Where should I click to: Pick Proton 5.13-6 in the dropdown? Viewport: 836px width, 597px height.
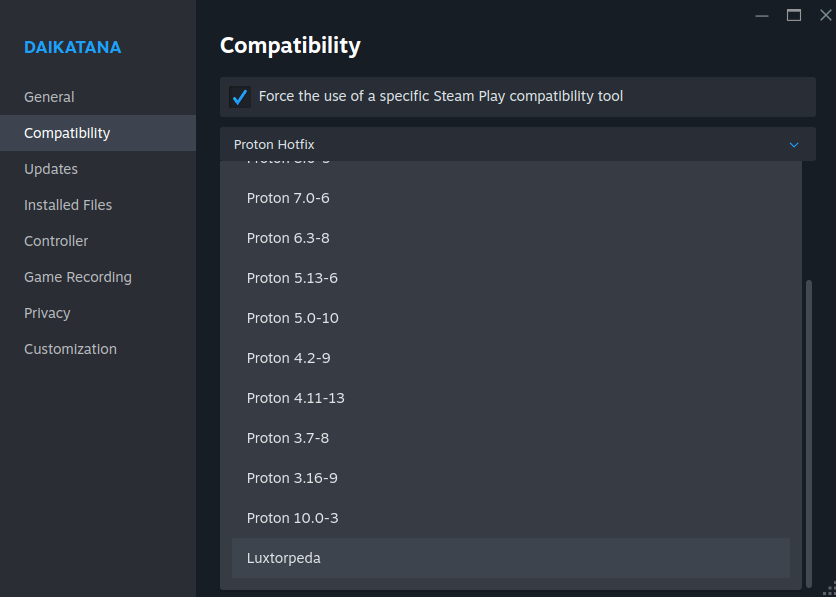[x=292, y=278]
